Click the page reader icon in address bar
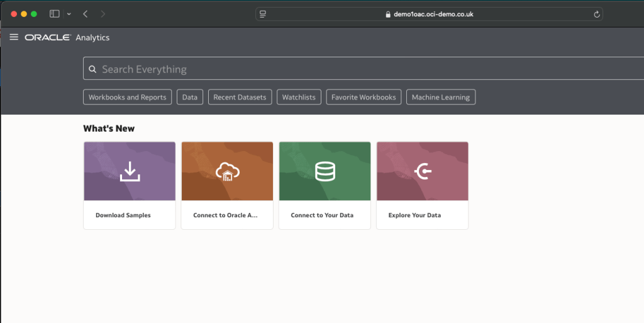The image size is (644, 323). pyautogui.click(x=263, y=14)
